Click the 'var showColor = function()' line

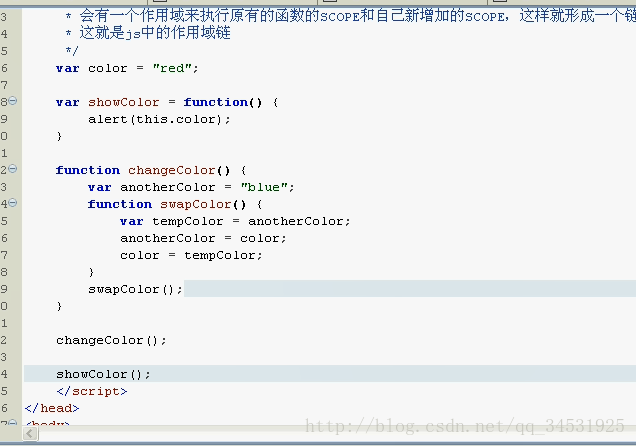[x=167, y=103]
